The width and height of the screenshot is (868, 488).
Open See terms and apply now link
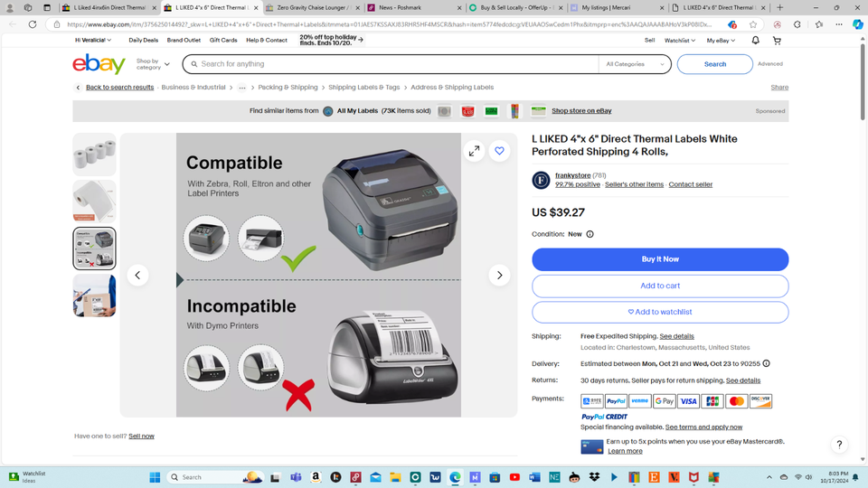(x=703, y=427)
